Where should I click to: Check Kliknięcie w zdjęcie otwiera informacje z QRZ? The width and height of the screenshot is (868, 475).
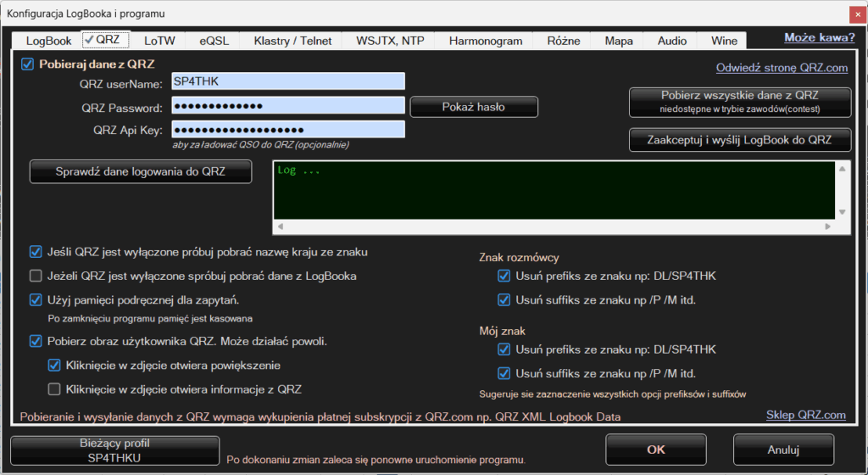[54, 389]
